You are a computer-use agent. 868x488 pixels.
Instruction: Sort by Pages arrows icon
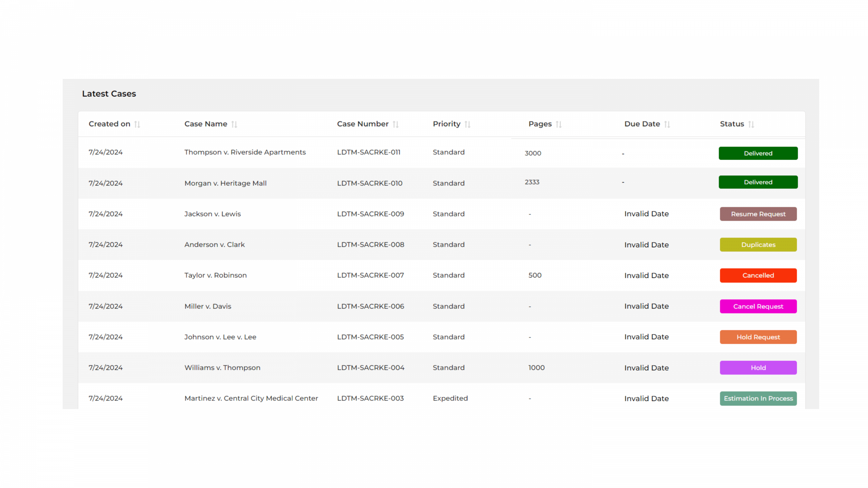[559, 124]
